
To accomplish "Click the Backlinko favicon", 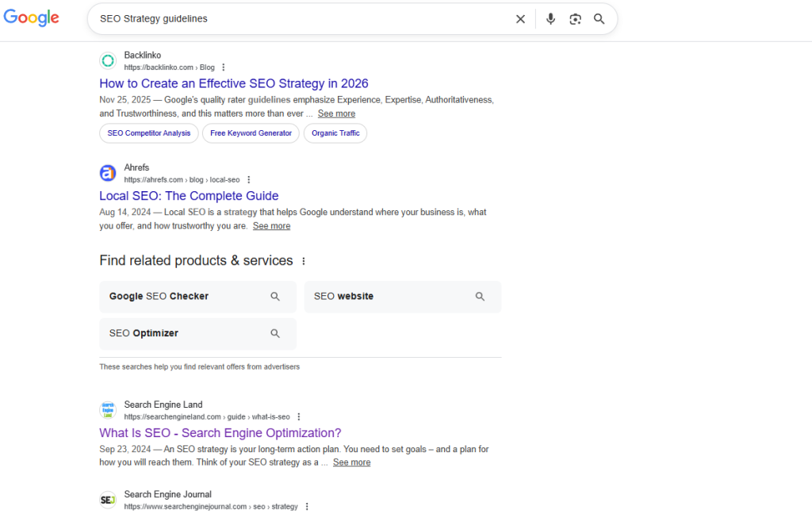I will pyautogui.click(x=108, y=60).
